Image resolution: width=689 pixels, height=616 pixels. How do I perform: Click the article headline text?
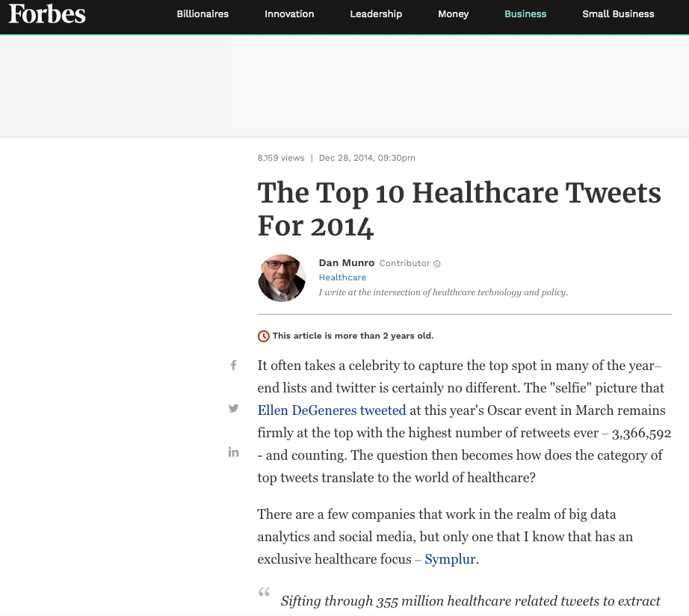coord(459,209)
